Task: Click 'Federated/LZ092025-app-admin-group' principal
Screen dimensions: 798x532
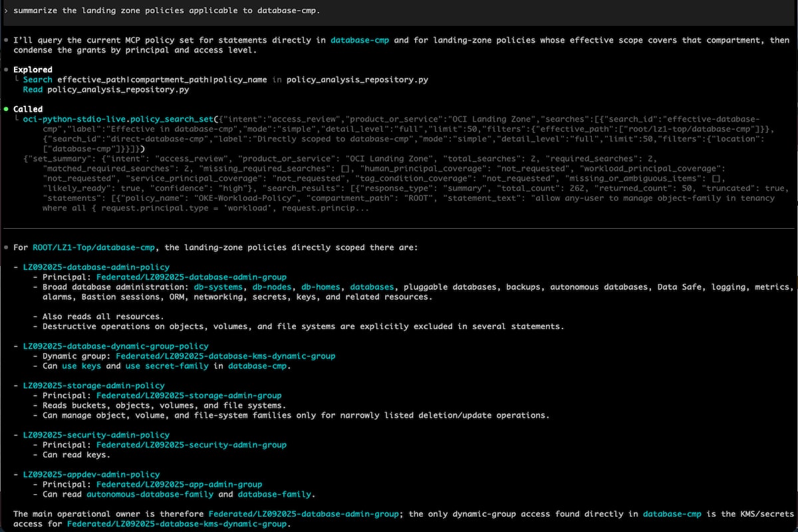Action: [x=180, y=485]
